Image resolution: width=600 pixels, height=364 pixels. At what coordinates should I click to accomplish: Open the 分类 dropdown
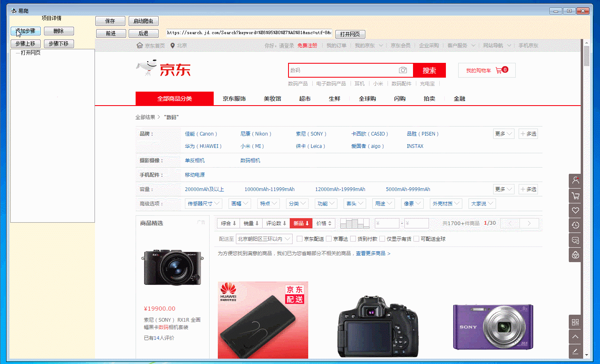point(298,203)
